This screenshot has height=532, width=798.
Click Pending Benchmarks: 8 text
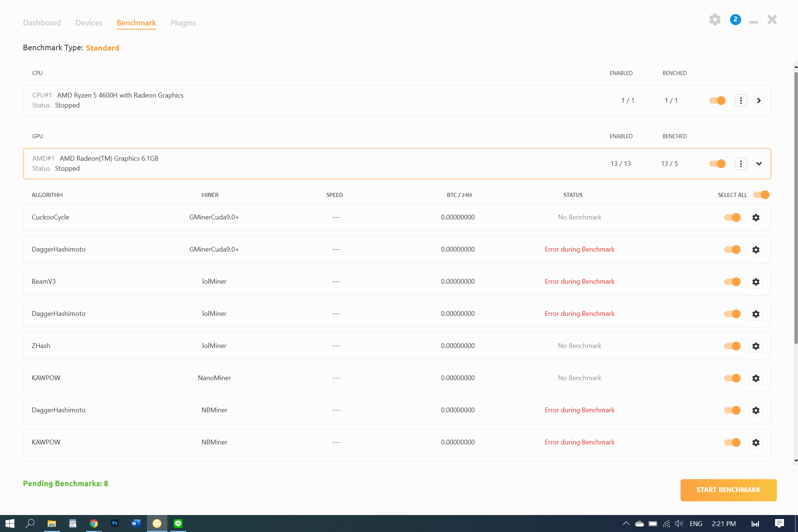[65, 484]
